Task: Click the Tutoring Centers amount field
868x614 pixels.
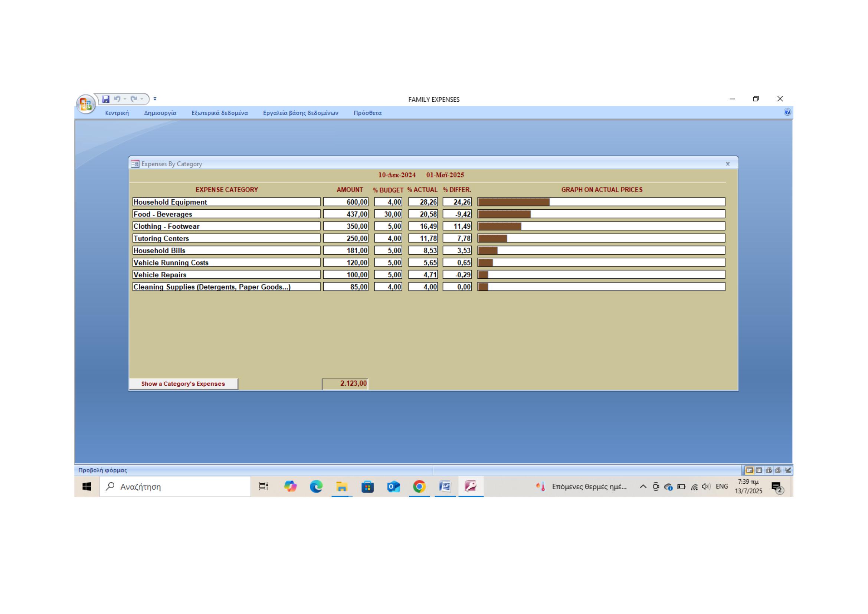Action: tap(345, 238)
